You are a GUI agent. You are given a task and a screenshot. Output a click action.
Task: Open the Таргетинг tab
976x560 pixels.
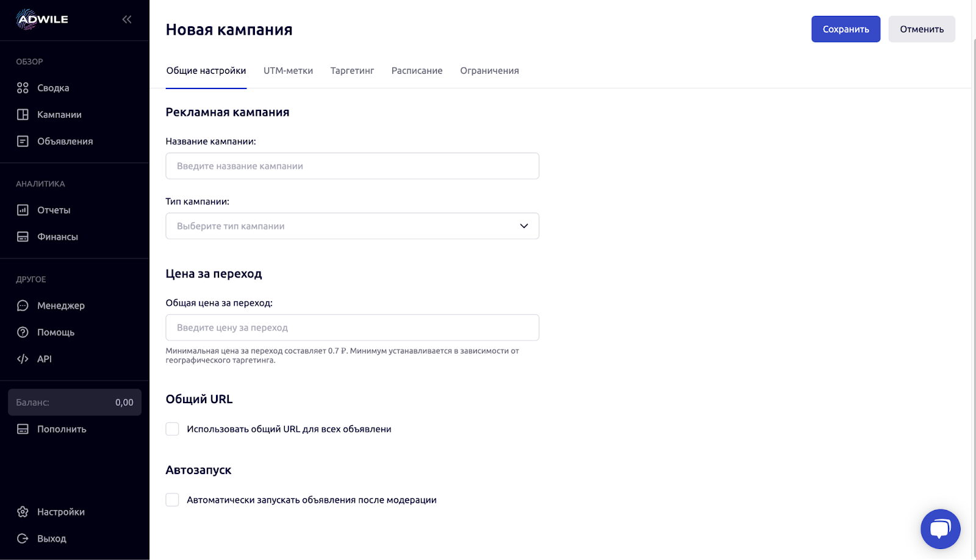pyautogui.click(x=352, y=71)
